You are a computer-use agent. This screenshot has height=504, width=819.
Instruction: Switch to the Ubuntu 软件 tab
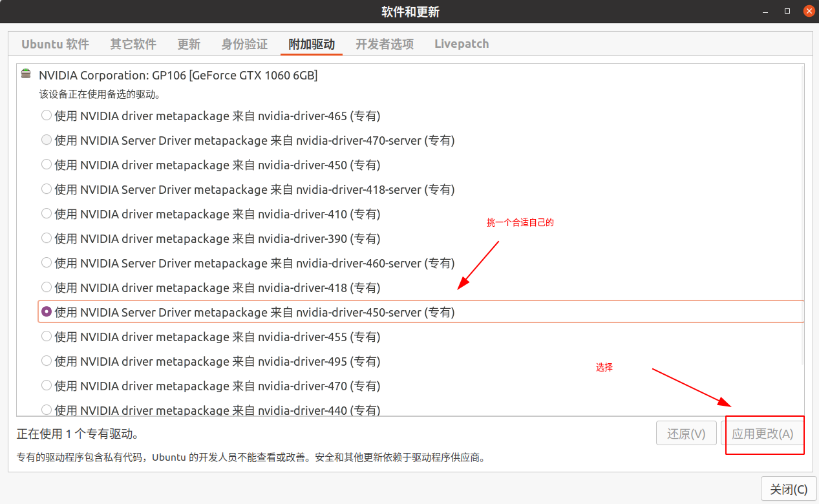pos(55,44)
